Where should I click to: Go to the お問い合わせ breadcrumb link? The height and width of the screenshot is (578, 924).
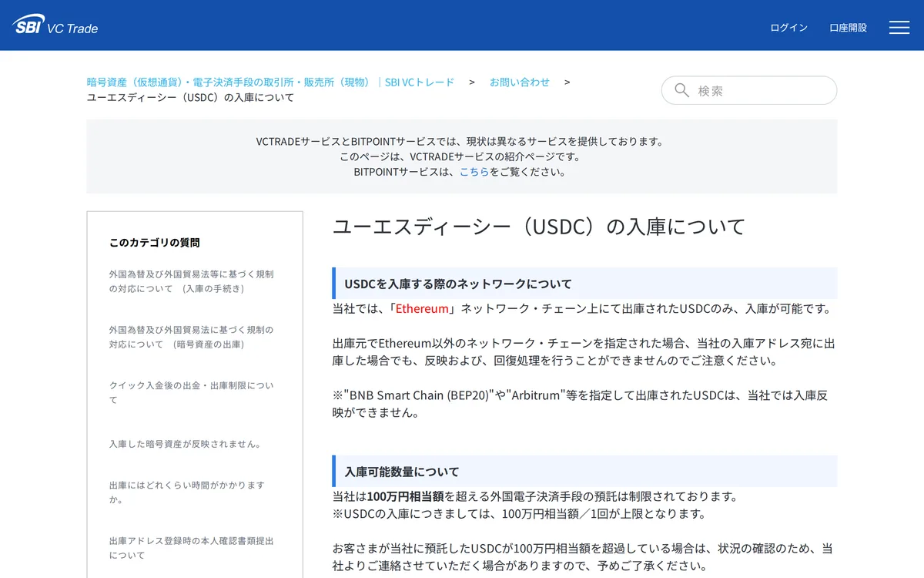coord(520,82)
